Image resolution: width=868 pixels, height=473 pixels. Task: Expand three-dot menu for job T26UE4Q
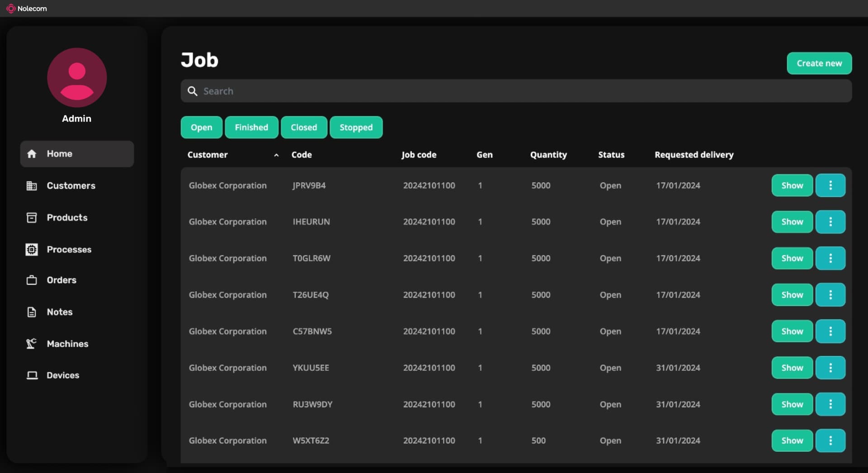(830, 295)
